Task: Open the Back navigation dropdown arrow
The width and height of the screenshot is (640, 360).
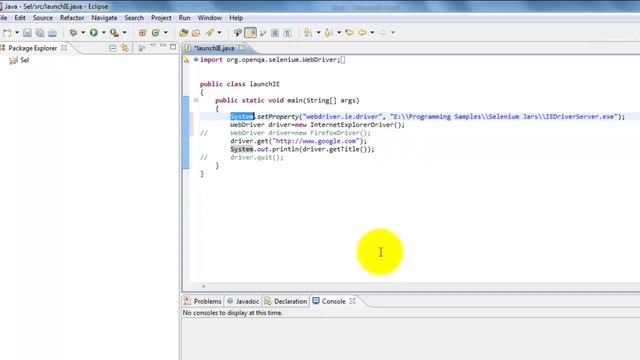Action: tap(372, 33)
